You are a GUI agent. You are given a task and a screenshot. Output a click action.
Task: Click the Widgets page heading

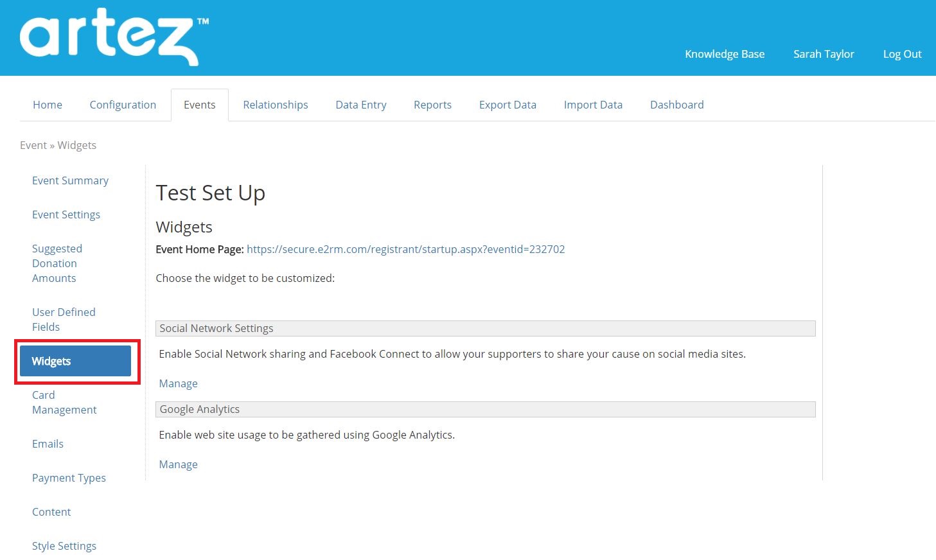pos(184,227)
